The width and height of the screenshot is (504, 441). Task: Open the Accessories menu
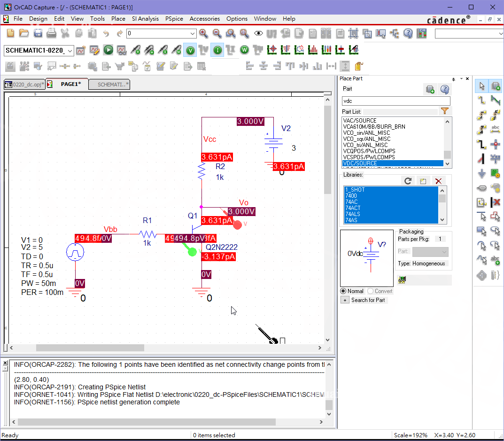point(205,19)
